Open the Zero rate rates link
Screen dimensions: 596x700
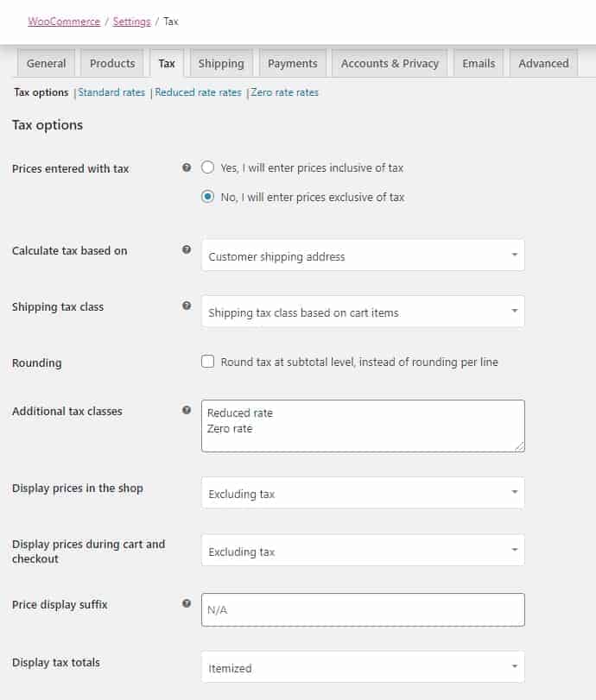(x=284, y=92)
